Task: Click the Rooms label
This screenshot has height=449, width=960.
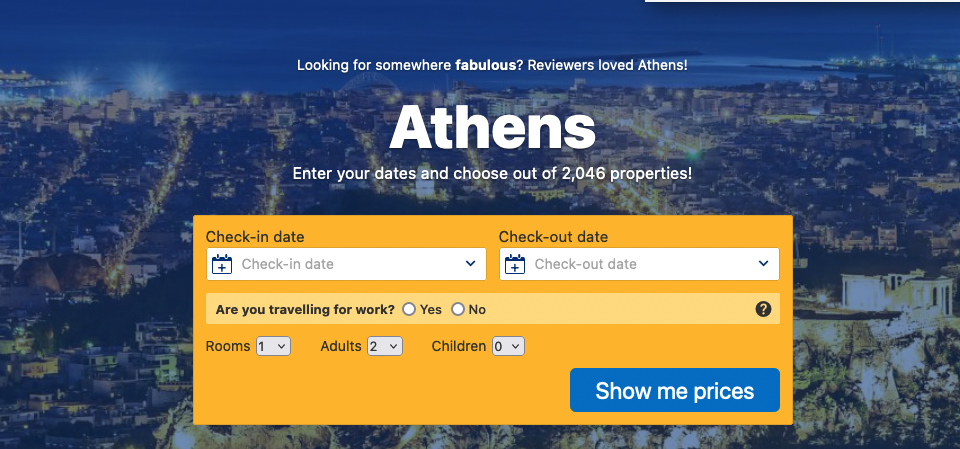Action: (228, 346)
